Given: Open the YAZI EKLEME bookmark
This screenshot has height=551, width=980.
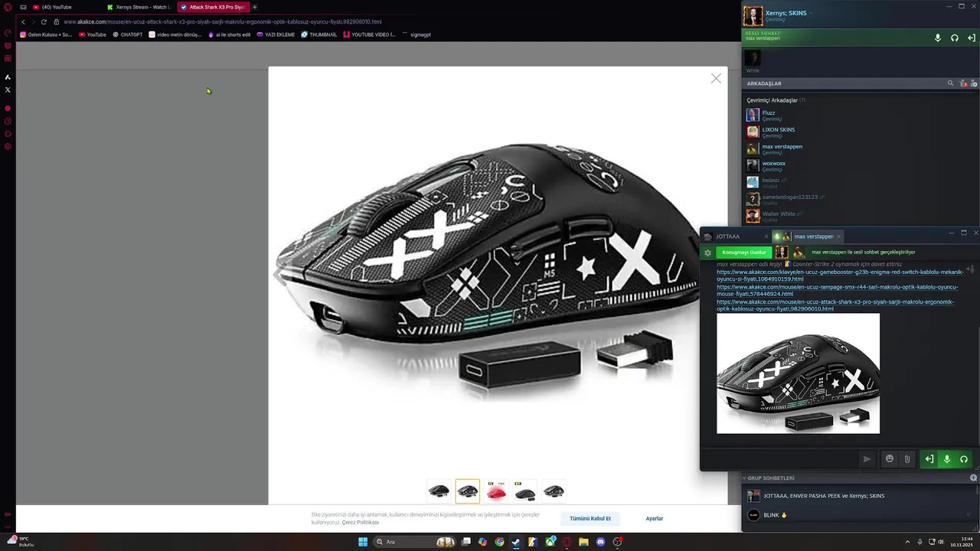Looking at the screenshot, I should coord(276,34).
